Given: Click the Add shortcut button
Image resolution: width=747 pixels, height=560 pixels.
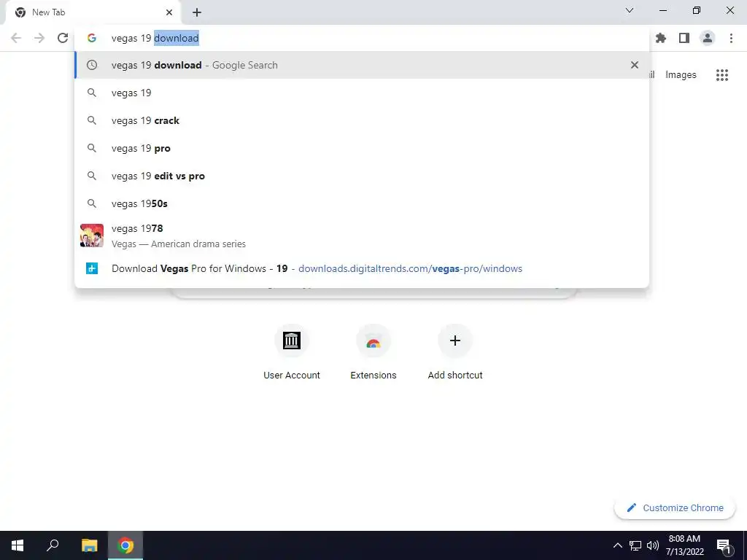Looking at the screenshot, I should click(455, 352).
